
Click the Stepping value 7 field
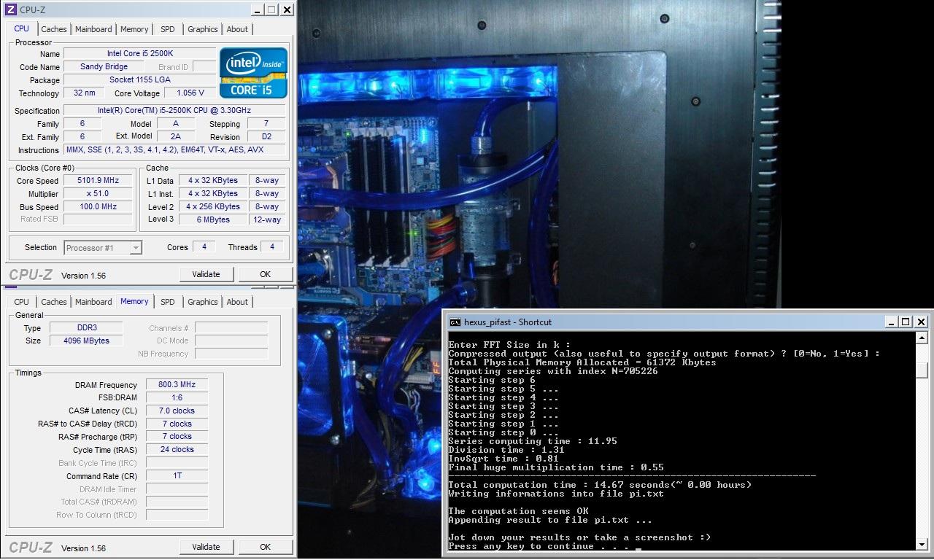[266, 123]
